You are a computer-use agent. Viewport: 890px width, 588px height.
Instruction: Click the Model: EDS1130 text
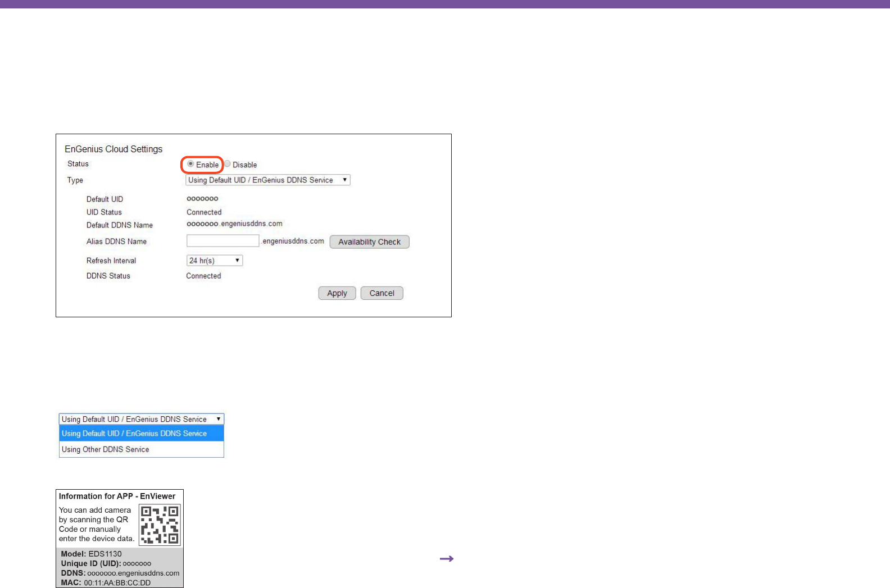click(91, 554)
